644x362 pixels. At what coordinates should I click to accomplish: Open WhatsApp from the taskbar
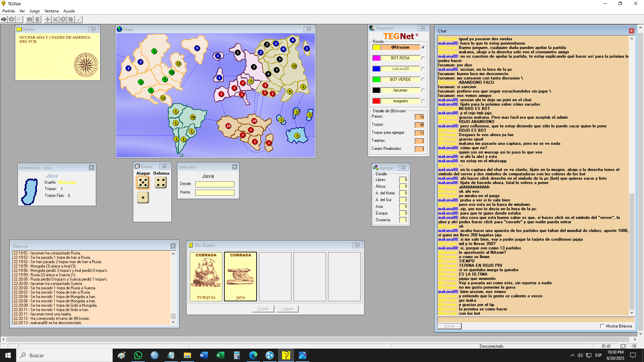point(138,355)
